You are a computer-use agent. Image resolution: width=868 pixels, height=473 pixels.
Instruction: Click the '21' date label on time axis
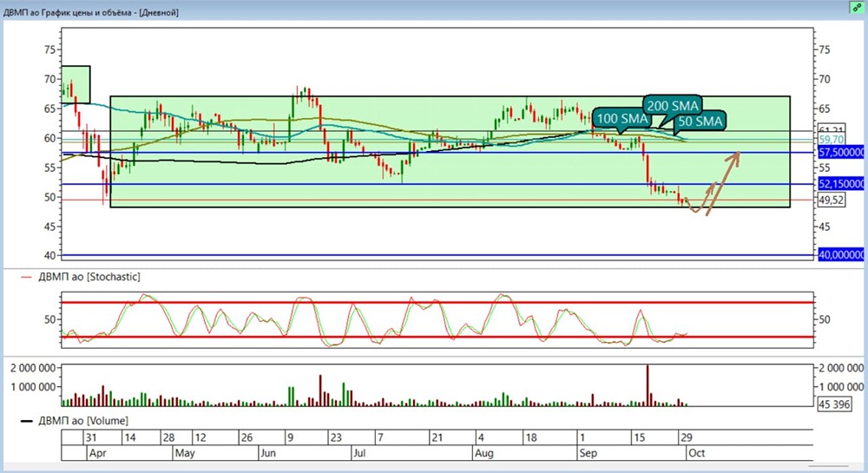(x=437, y=437)
